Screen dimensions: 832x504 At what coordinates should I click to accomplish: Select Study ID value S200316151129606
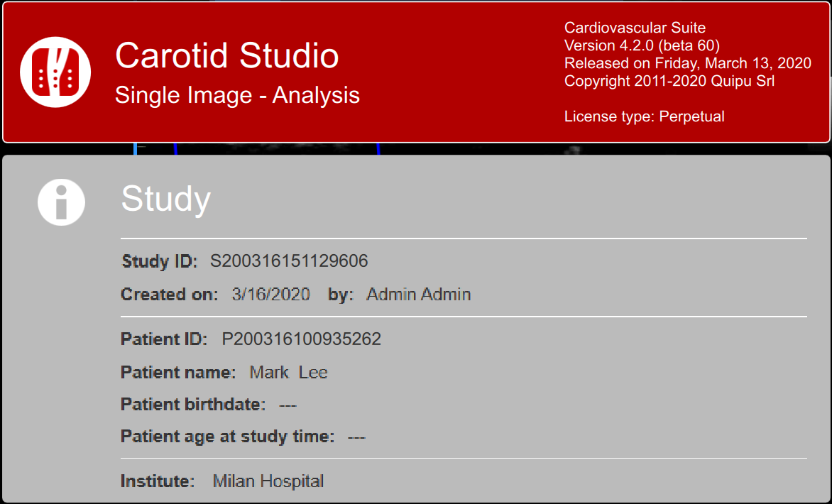pos(289,261)
